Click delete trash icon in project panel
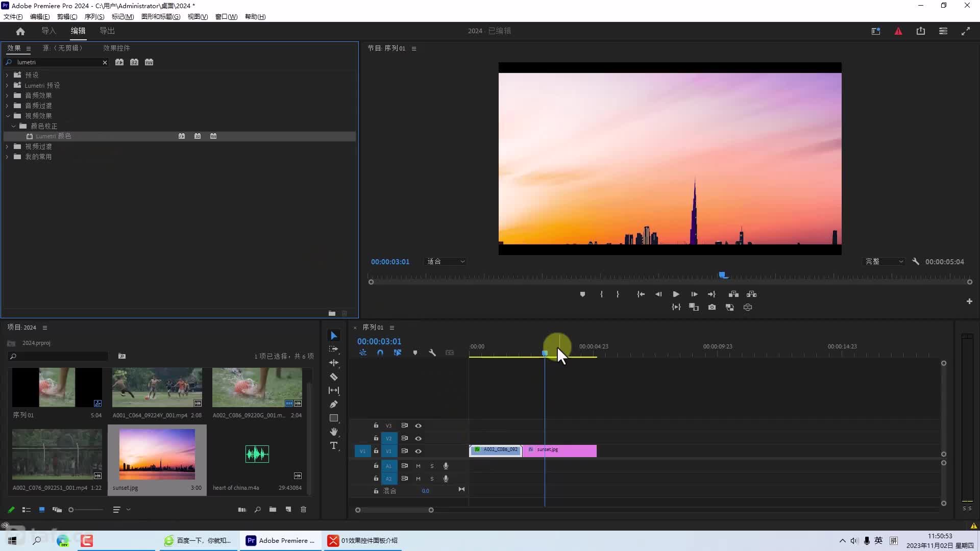 pos(304,509)
